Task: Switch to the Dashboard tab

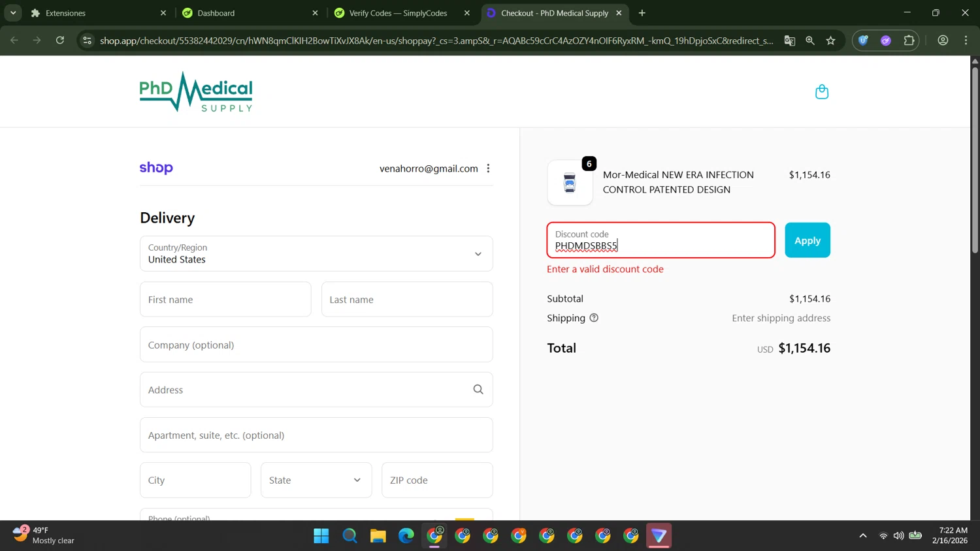Action: [x=250, y=13]
